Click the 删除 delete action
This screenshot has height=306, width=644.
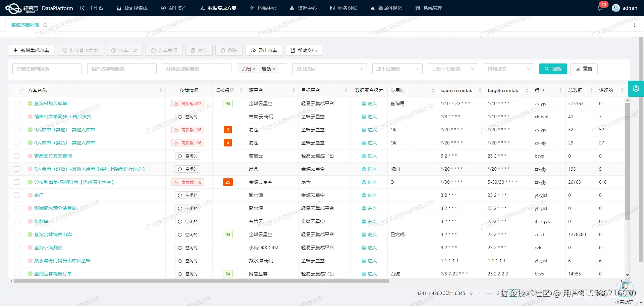coord(229,50)
